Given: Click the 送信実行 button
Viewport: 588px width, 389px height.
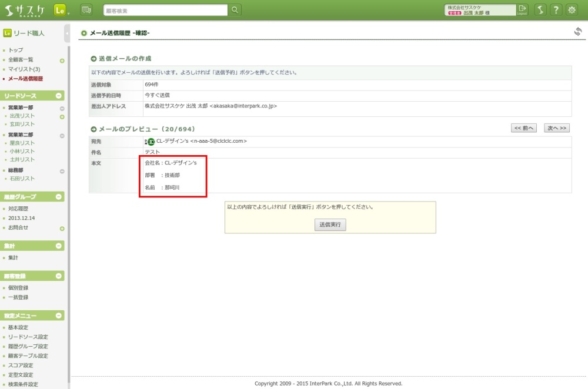Looking at the screenshot, I should [330, 224].
